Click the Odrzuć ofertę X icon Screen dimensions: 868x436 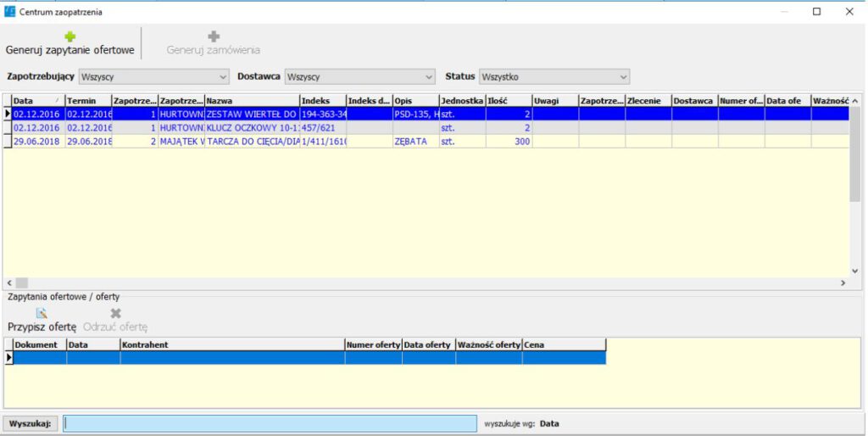click(x=116, y=313)
